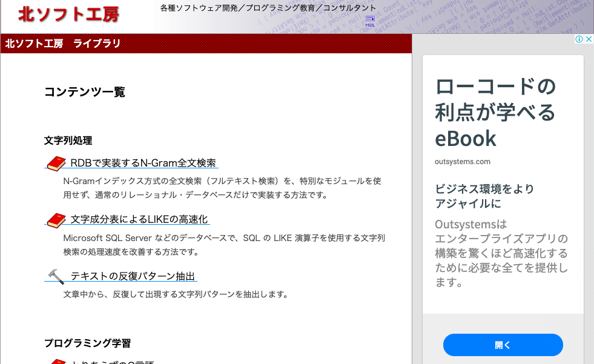
Task: Click the 文章中から、反復して出現する description text
Action: click(x=176, y=294)
